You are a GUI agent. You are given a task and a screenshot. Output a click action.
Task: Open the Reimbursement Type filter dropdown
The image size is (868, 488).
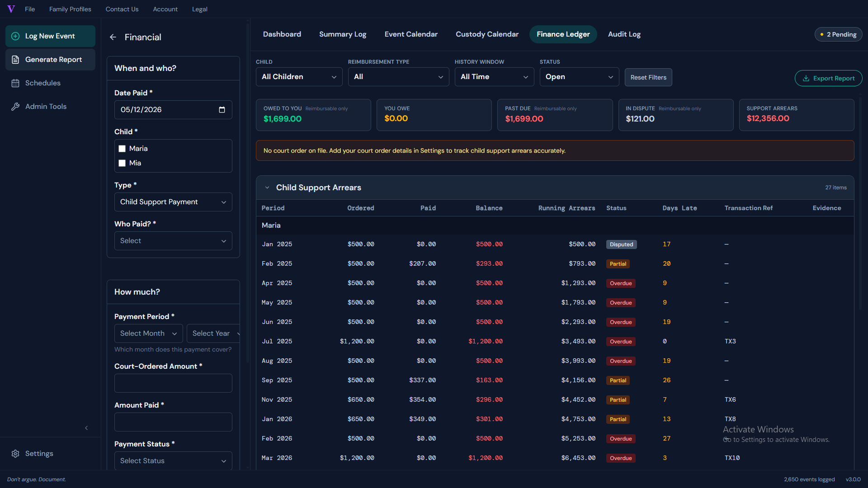click(399, 77)
